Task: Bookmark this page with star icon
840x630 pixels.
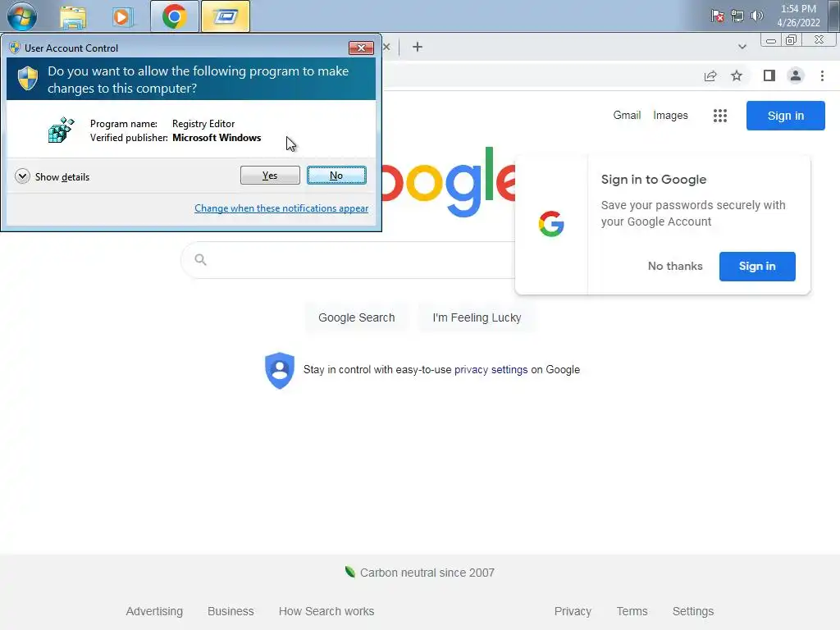Action: [x=737, y=76]
